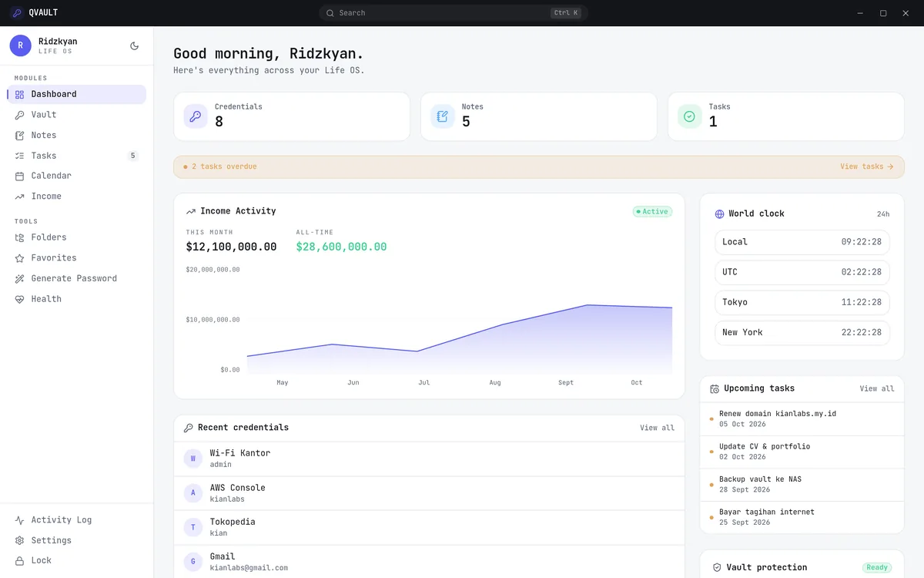
Task: Click the Favorites star icon
Action: tap(20, 258)
